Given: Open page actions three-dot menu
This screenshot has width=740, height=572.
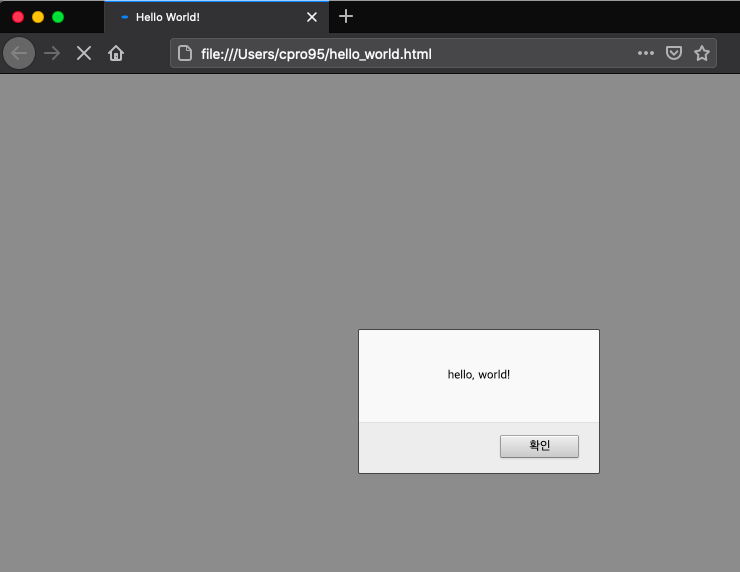Looking at the screenshot, I should (x=646, y=53).
